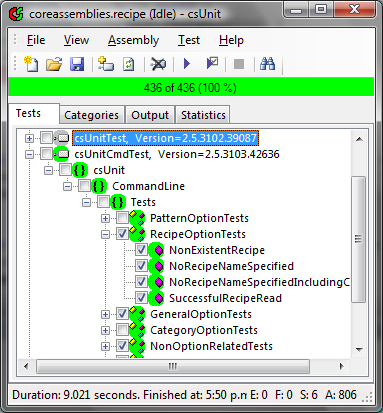
Task: Collapse the Tests namespace node
Action: click(x=87, y=202)
